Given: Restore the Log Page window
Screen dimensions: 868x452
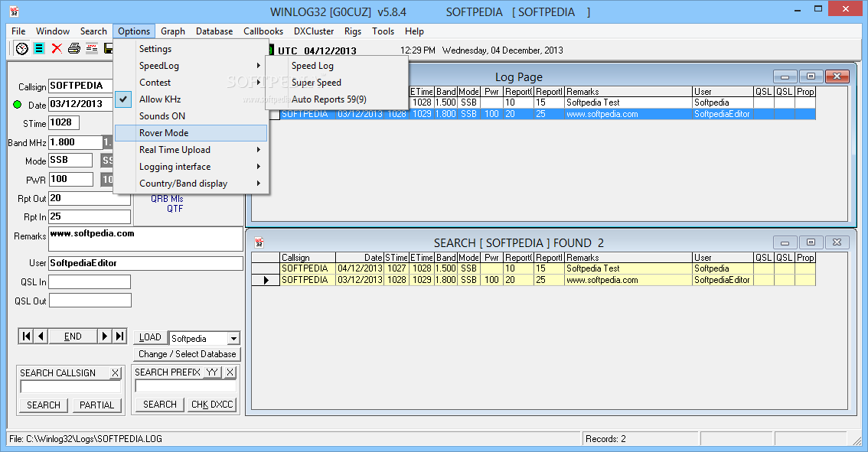Looking at the screenshot, I should coord(811,76).
